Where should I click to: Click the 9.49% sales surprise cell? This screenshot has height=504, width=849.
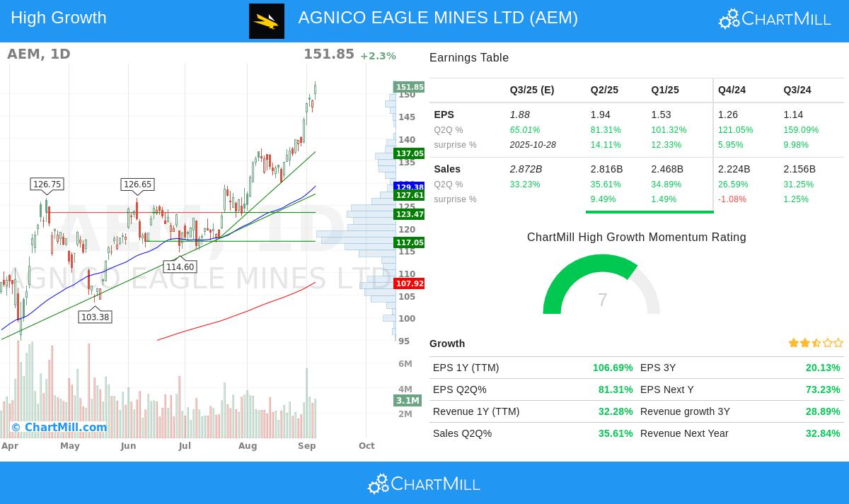pos(603,199)
